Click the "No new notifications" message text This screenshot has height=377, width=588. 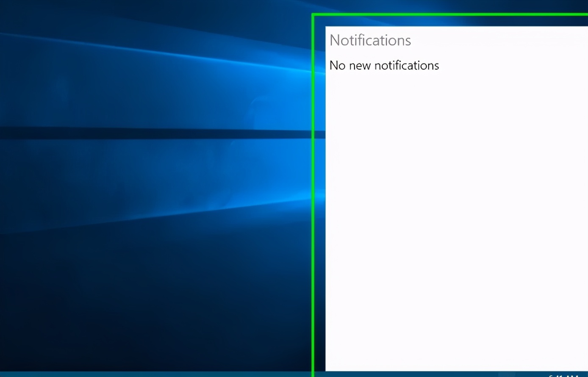point(384,65)
